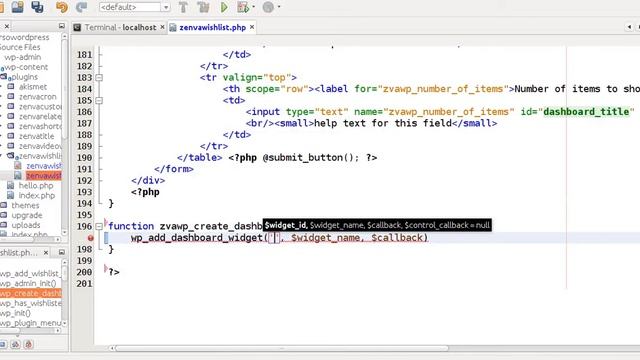Minimize the Projects panel window icon
Image resolution: width=640 pixels, height=360 pixels.
point(62,26)
